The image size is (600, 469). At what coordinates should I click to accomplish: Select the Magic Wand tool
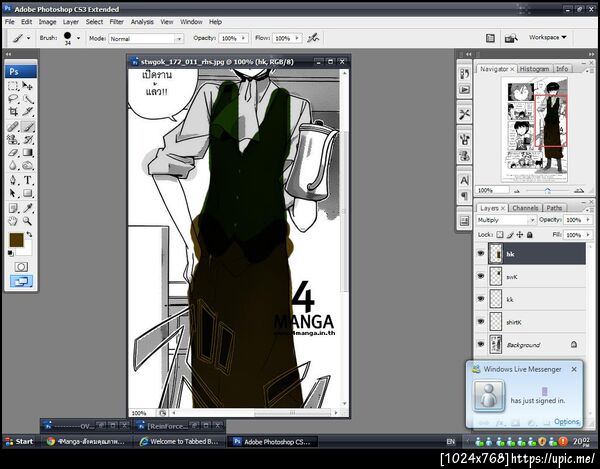(28, 99)
